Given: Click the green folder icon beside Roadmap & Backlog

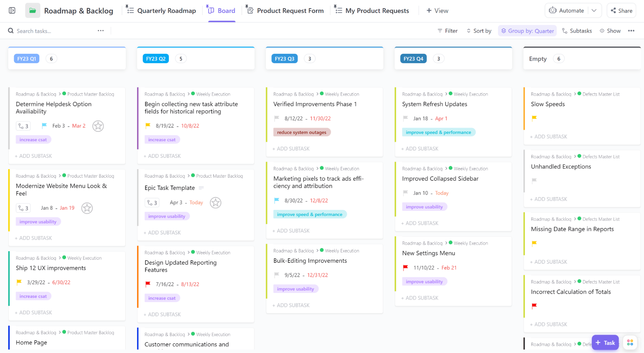Looking at the screenshot, I should click(33, 10).
